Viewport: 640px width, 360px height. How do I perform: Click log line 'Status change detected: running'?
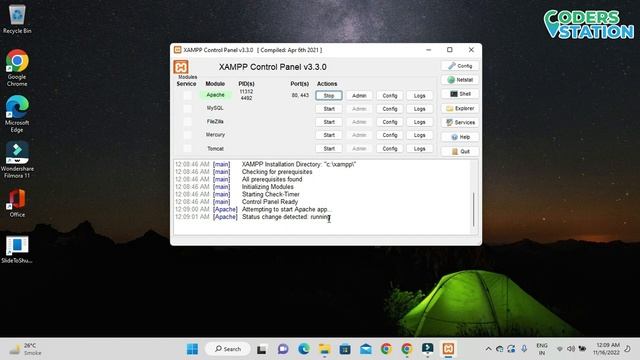click(x=286, y=217)
